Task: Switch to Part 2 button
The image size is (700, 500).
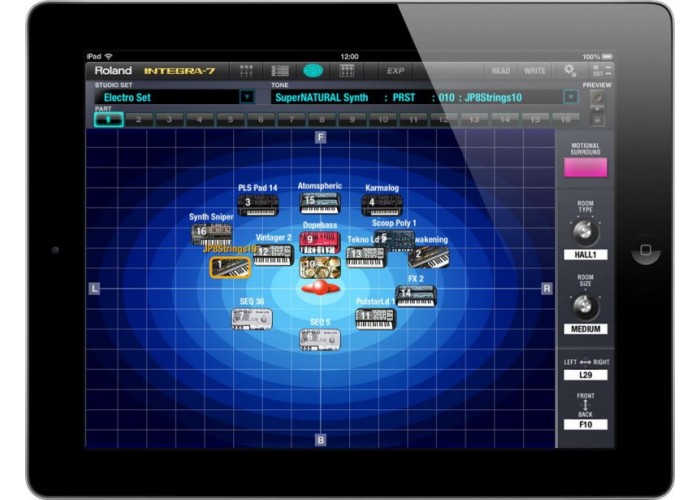Action: pos(139,119)
